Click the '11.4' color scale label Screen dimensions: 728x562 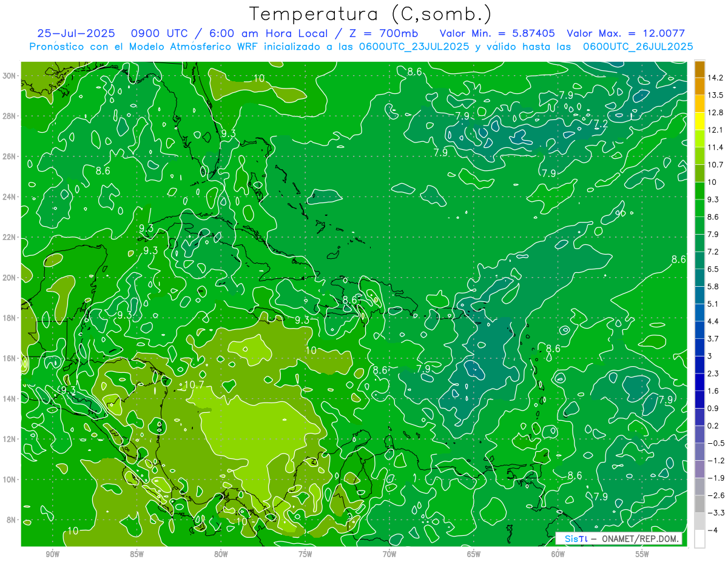(715, 147)
